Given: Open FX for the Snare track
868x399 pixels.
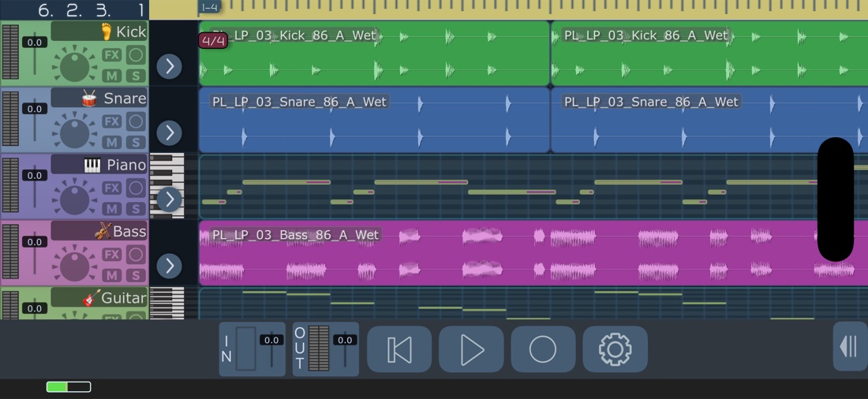Looking at the screenshot, I should (112, 121).
